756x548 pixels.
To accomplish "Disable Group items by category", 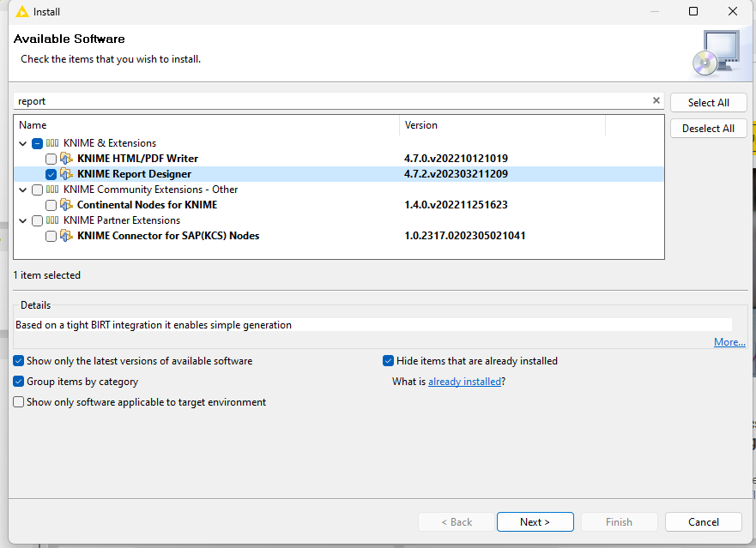I will tap(19, 382).
